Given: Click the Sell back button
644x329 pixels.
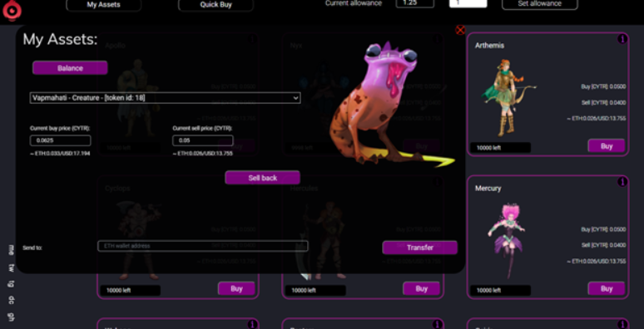Looking at the screenshot, I should coord(262,178).
